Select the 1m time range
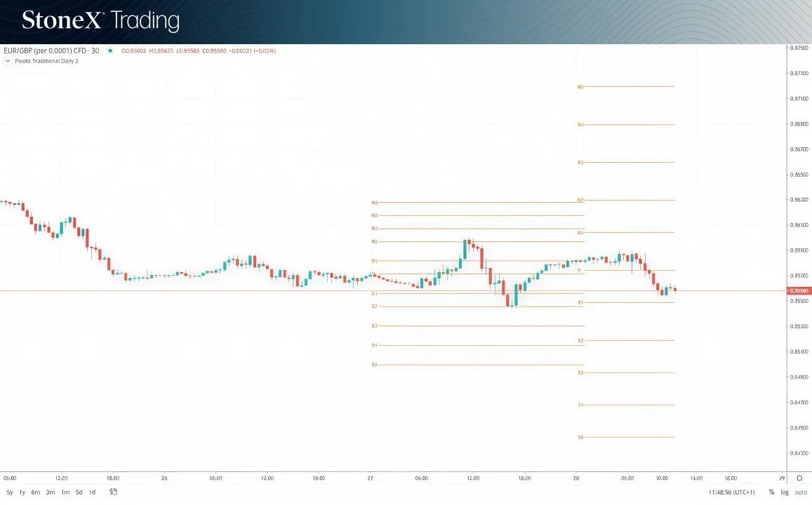The image size is (812, 505). 65,492
